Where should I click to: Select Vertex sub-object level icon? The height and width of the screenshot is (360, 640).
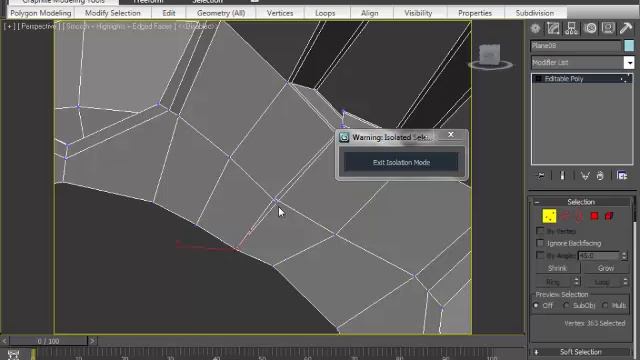click(549, 216)
